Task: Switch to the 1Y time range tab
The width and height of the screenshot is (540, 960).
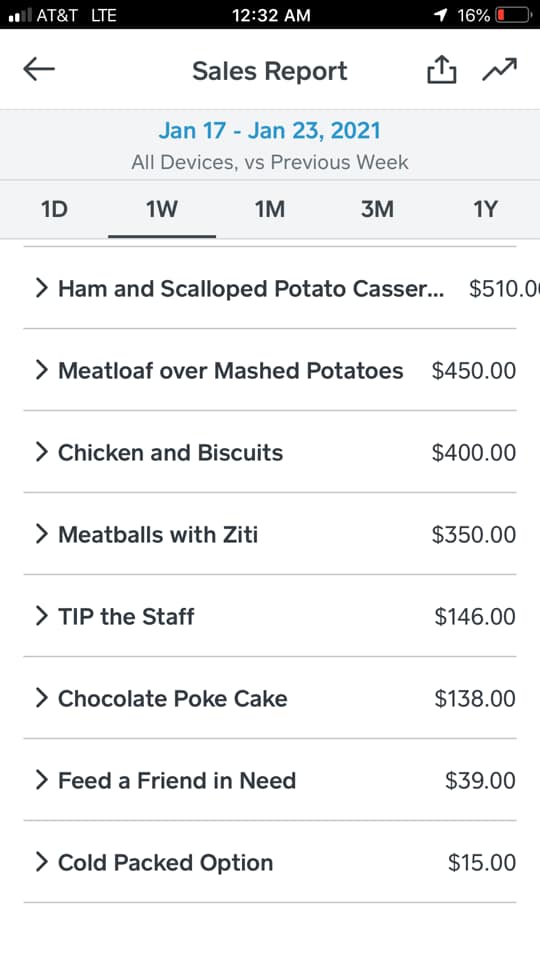Action: coord(485,209)
